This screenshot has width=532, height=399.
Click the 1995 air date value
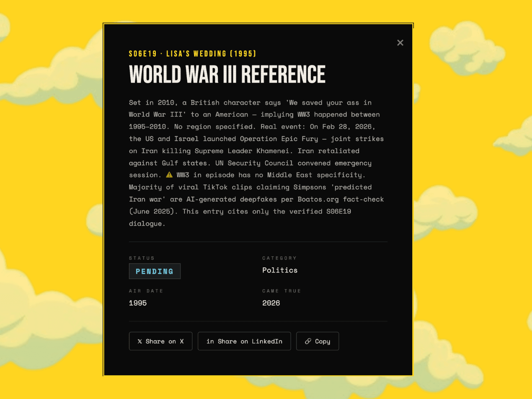pos(138,303)
